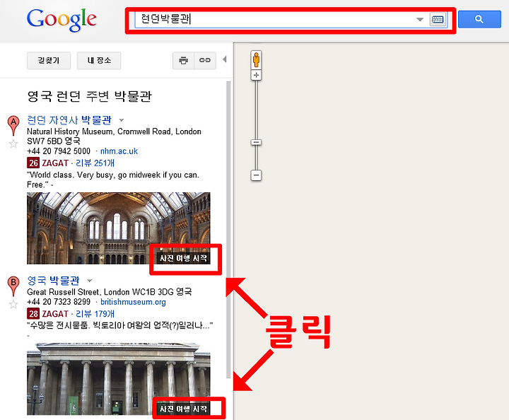Click the print icon

[x=183, y=60]
